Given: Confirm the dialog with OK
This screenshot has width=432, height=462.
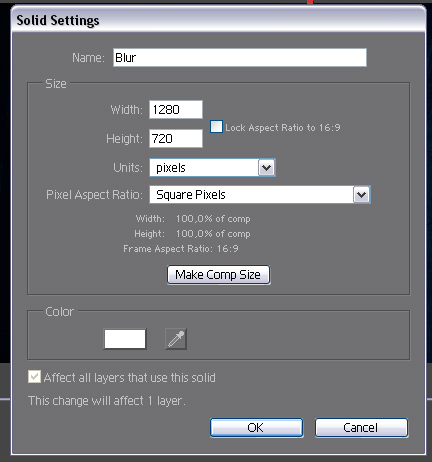Looking at the screenshot, I should [x=256, y=428].
